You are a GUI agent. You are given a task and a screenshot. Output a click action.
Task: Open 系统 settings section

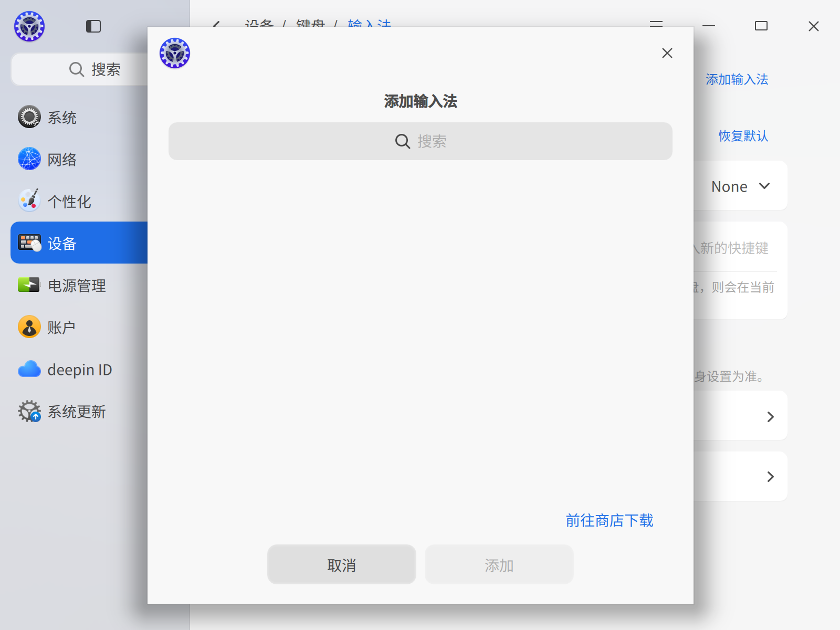[x=62, y=117]
